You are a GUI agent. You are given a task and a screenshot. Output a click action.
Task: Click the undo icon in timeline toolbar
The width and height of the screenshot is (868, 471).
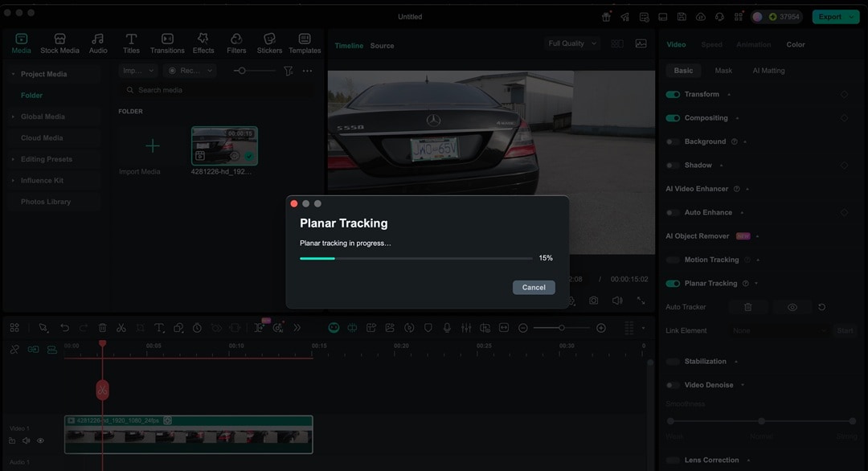tap(65, 328)
